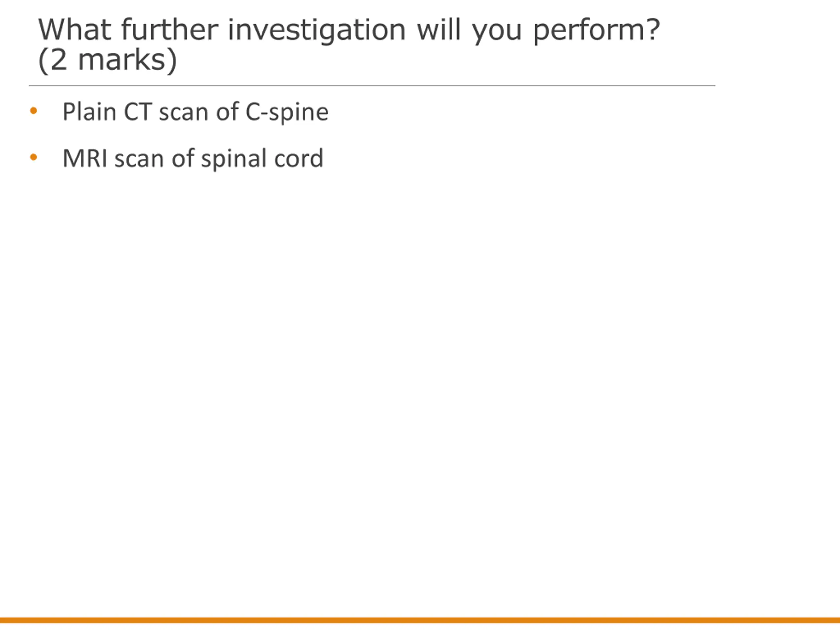
Task: Click the horizontal divider line under the title
Action: tap(372, 86)
